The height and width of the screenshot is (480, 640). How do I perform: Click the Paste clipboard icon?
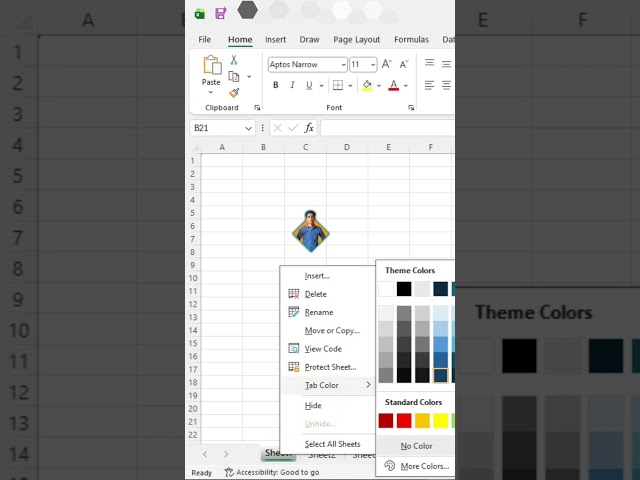[x=212, y=65]
